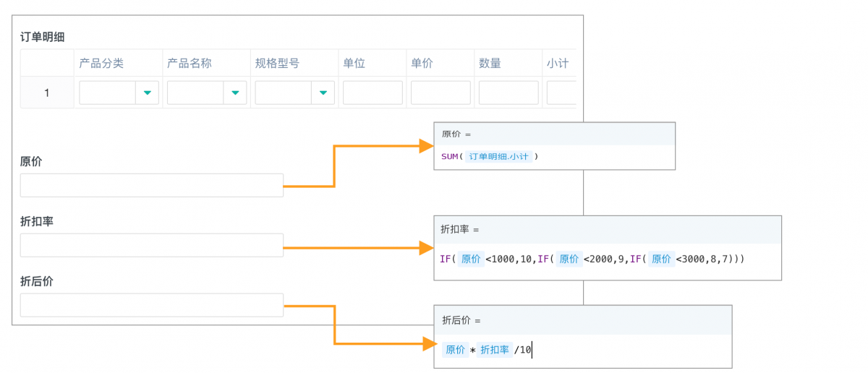Open the 产品名称 dropdown arrow

235,93
